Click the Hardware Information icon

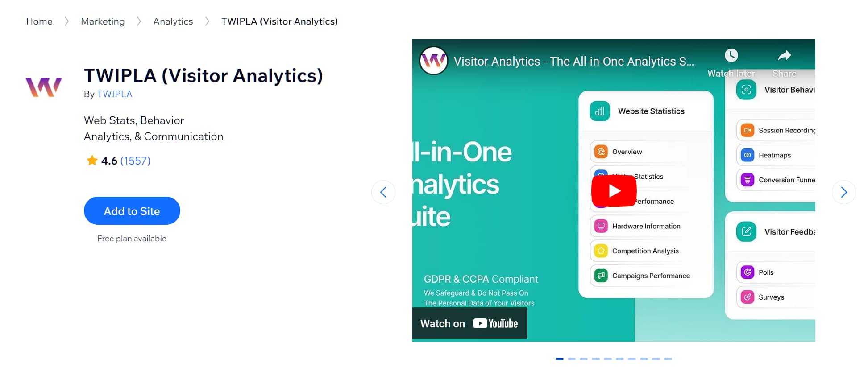[x=600, y=226]
